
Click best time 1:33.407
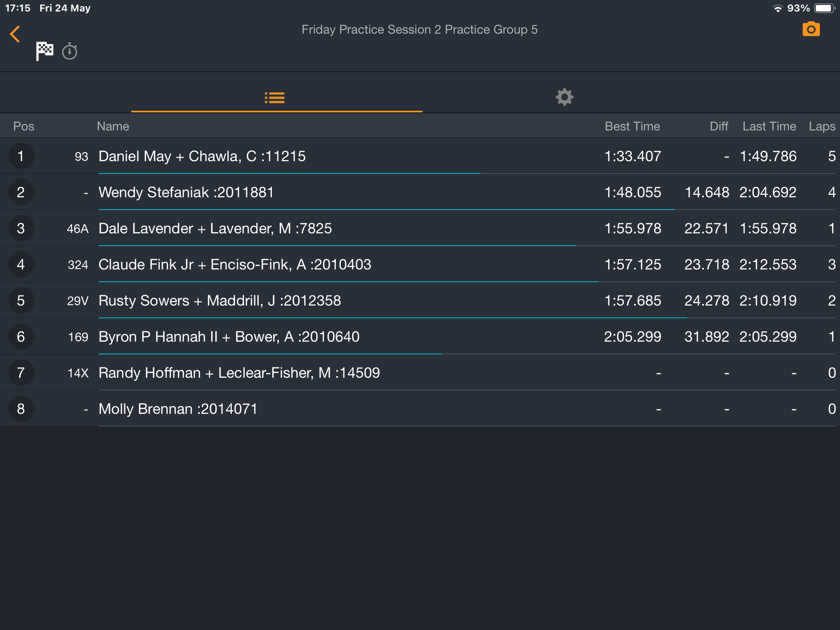point(632,156)
